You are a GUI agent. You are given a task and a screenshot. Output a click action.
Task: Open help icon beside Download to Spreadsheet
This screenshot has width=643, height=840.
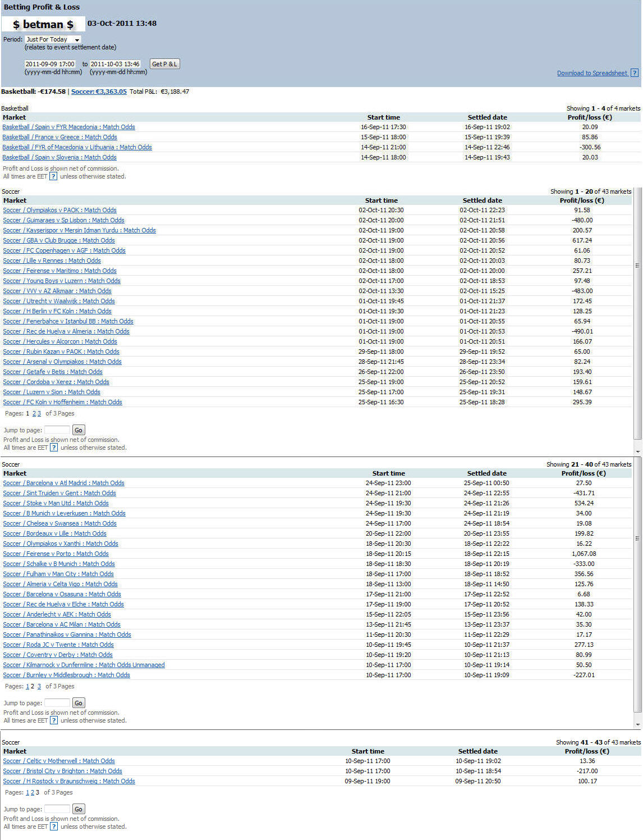pyautogui.click(x=634, y=73)
